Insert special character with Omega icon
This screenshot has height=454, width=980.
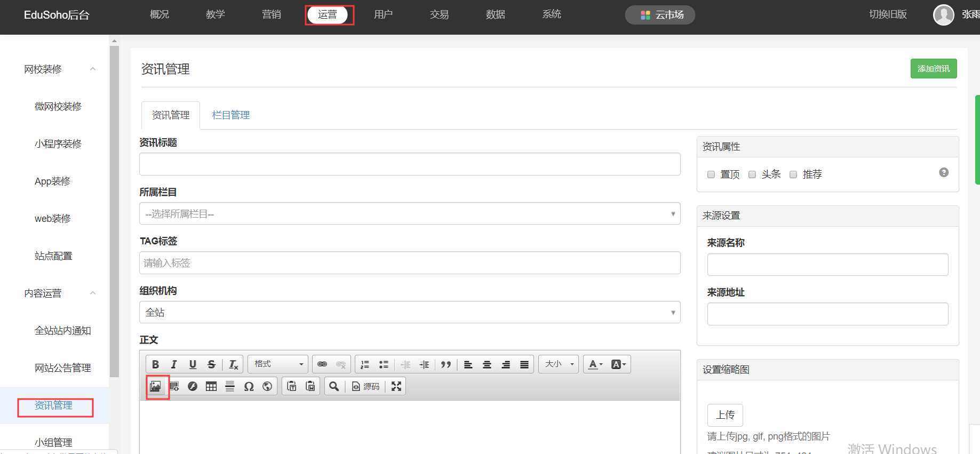pyautogui.click(x=249, y=386)
